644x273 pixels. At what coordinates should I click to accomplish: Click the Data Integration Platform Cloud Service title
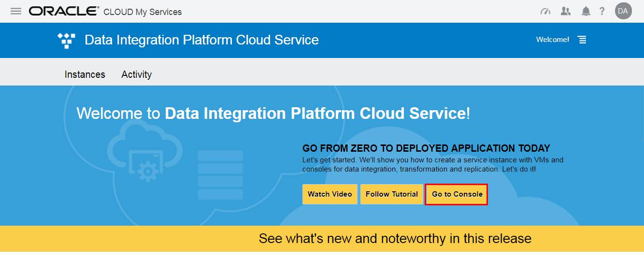click(x=201, y=40)
